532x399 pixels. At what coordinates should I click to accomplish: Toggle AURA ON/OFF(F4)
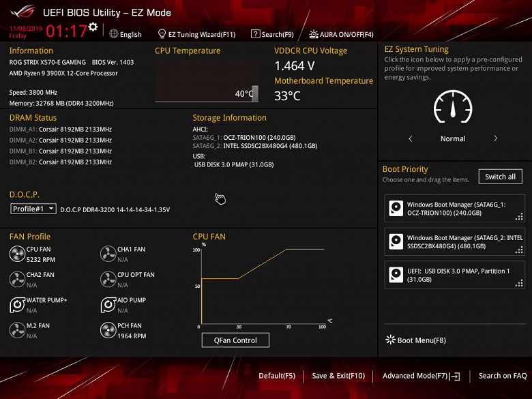click(x=341, y=34)
